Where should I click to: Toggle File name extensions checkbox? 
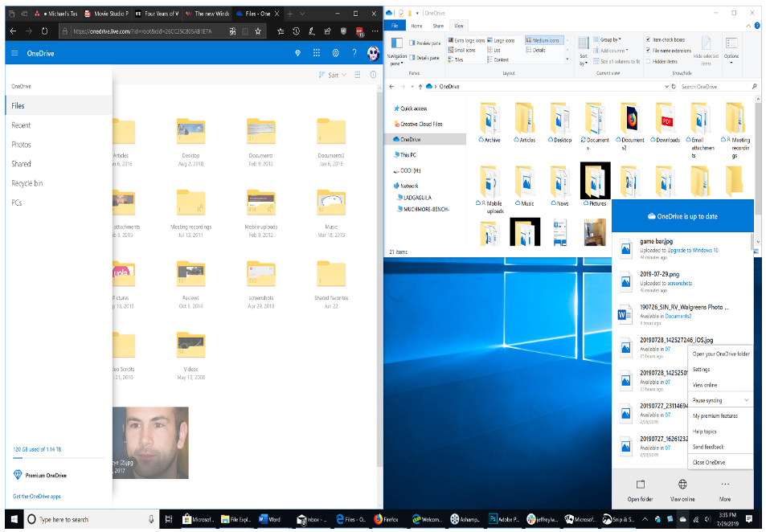(649, 50)
